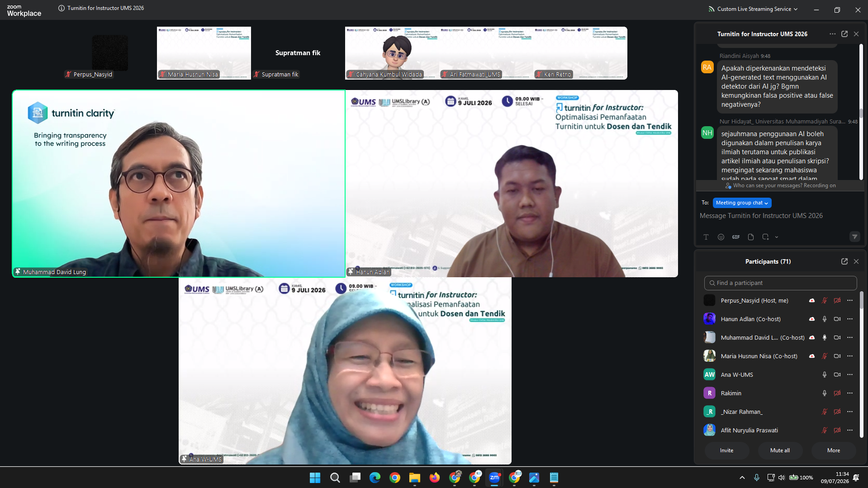Open more options for Muhammad David L...
The width and height of the screenshot is (868, 488).
[x=850, y=338]
